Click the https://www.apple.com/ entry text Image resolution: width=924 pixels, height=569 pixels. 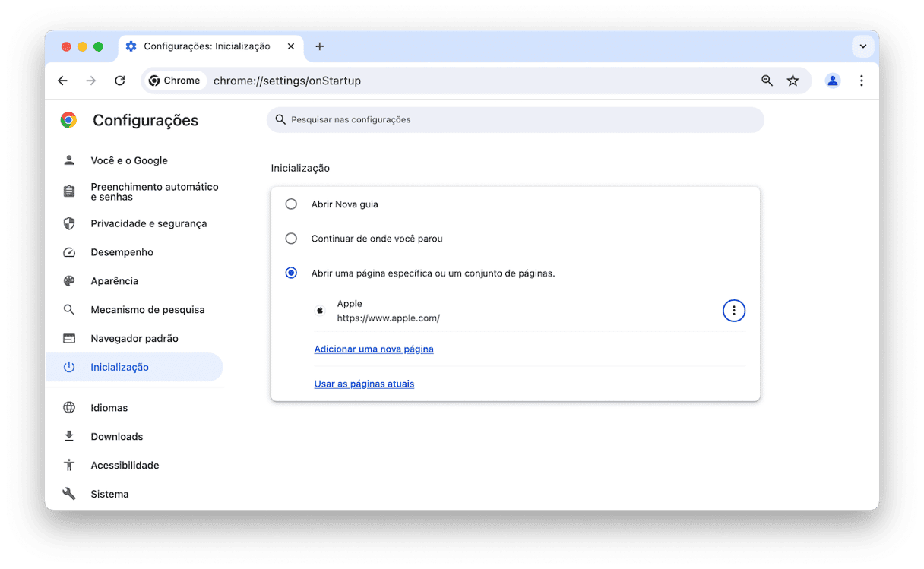tap(388, 318)
